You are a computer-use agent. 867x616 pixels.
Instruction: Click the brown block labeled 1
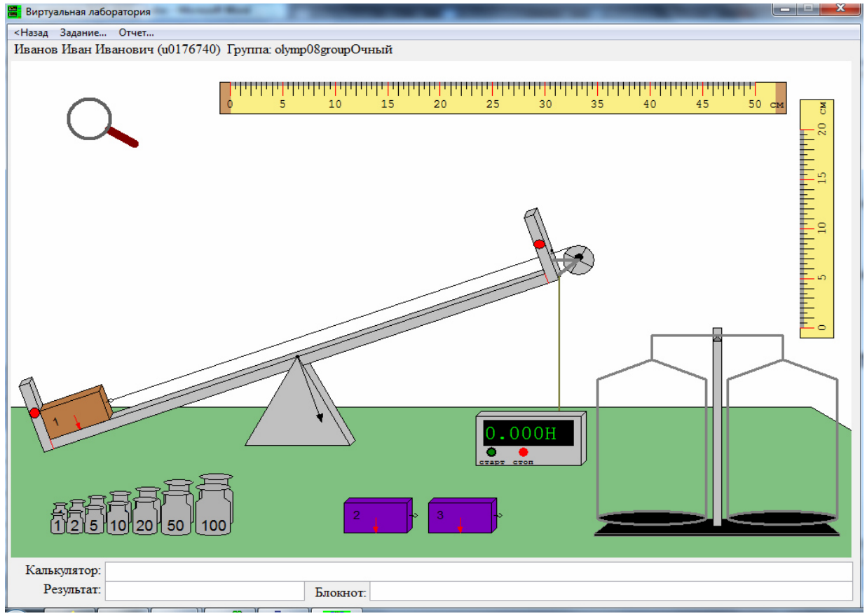[x=76, y=412]
